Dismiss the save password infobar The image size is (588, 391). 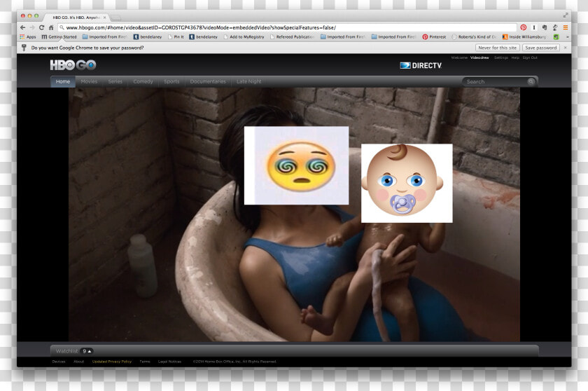point(566,48)
